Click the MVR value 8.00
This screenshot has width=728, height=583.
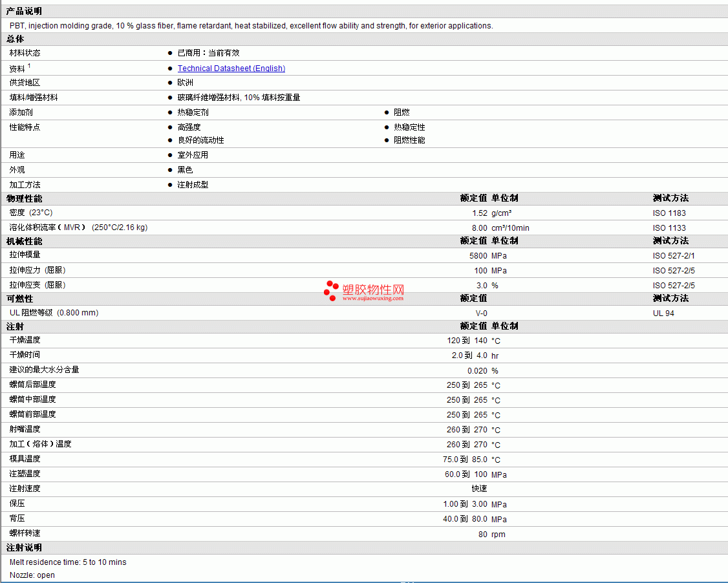[480, 228]
